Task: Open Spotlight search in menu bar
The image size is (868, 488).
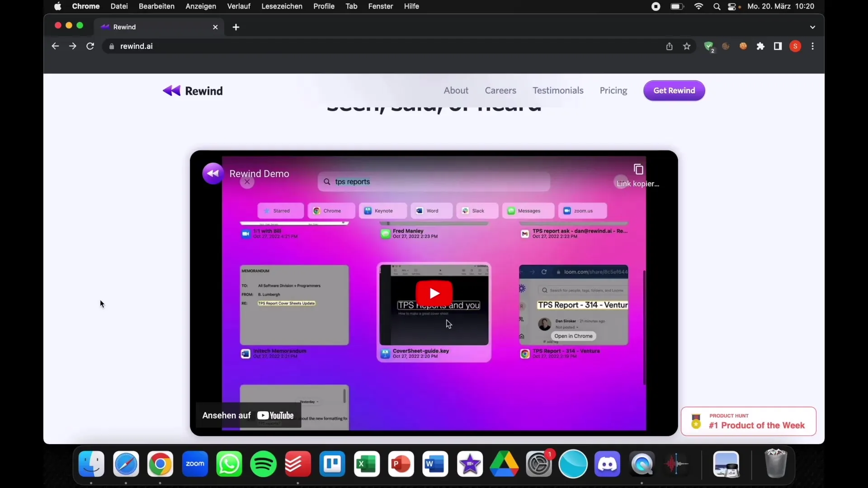Action: click(717, 6)
